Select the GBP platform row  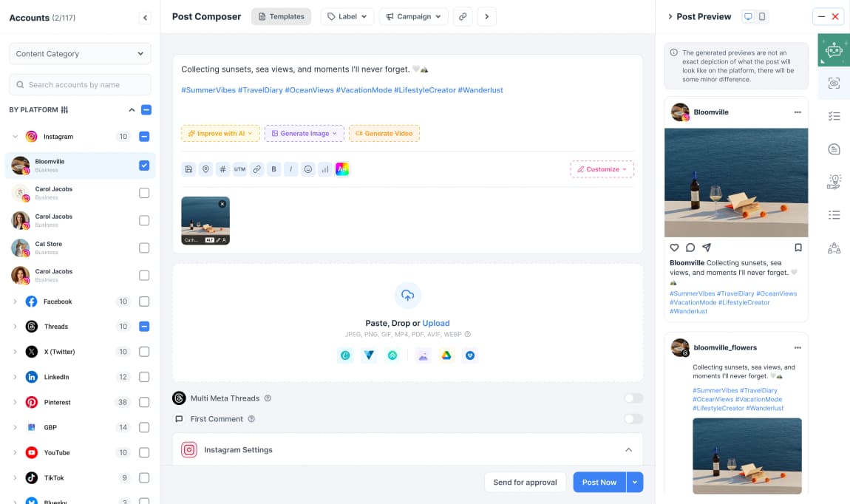[x=81, y=428]
